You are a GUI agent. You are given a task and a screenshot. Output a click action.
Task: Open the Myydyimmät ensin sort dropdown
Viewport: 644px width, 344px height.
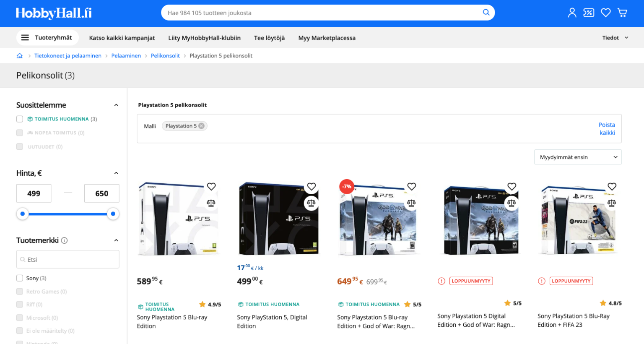577,157
